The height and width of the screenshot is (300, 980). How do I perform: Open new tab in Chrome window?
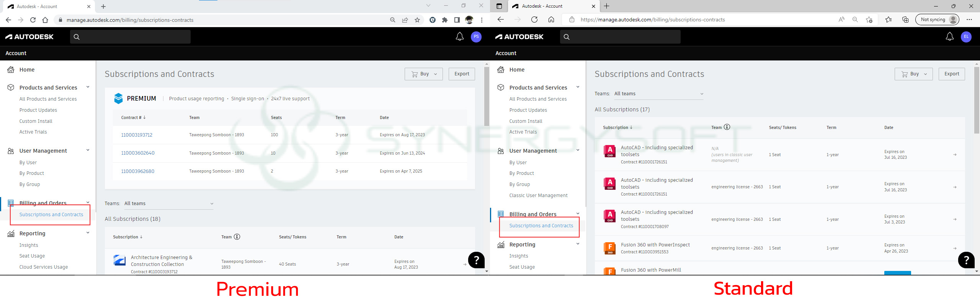coord(103,7)
